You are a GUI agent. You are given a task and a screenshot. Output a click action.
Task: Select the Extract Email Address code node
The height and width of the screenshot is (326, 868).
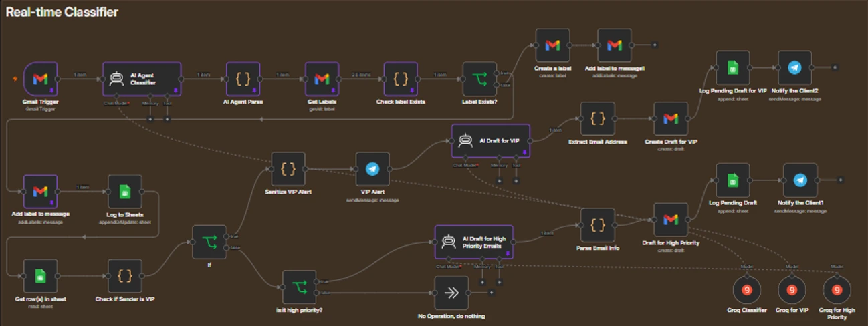tap(598, 118)
